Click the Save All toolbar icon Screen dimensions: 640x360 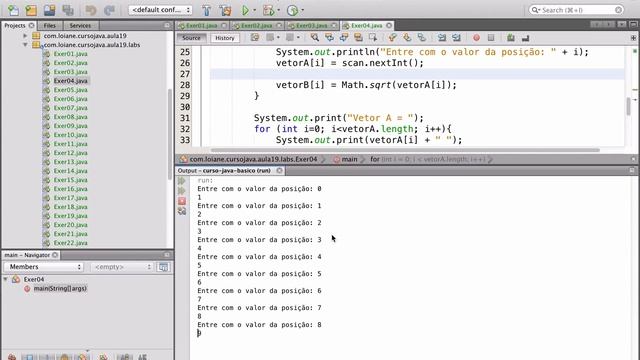68,10
